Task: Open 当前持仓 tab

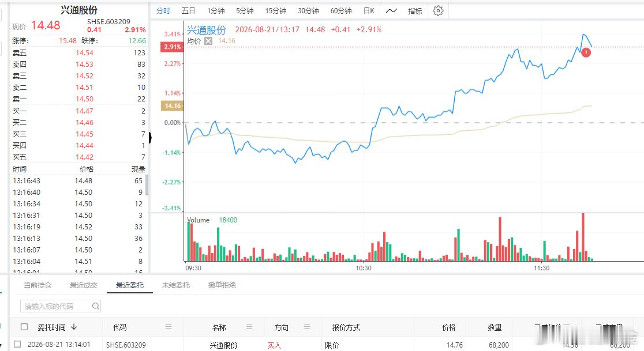Action: click(x=38, y=285)
